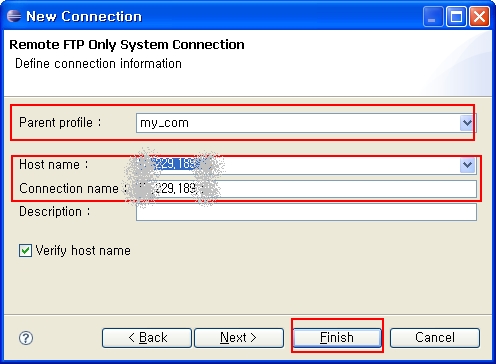
Task: Focus the Connection name field
Action: pos(306,189)
